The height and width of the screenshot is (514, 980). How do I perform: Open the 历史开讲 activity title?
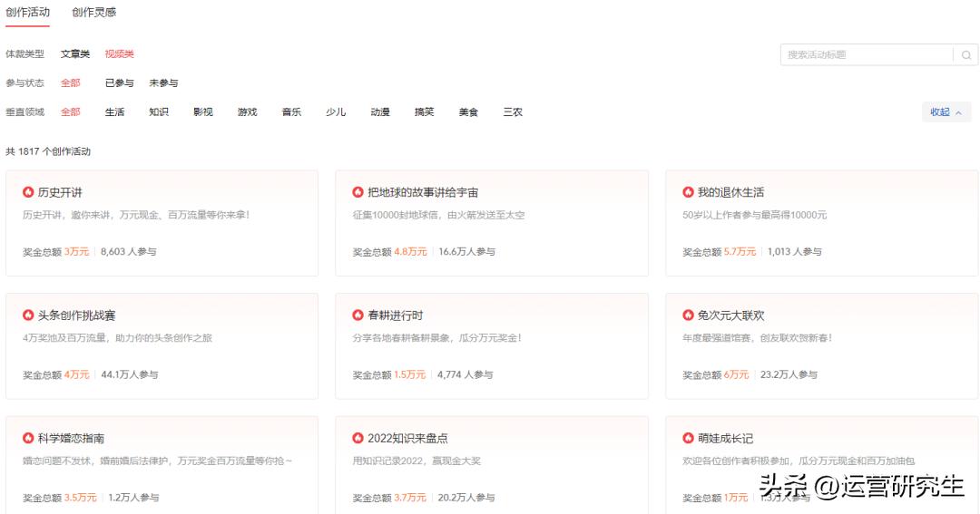point(60,192)
